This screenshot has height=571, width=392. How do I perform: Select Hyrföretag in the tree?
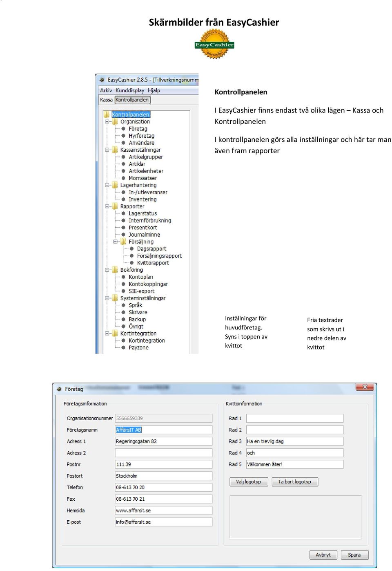[142, 136]
